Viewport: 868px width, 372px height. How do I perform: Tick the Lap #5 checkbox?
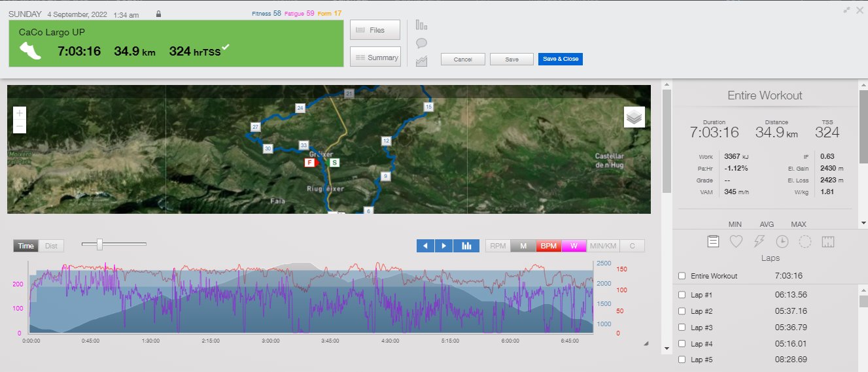click(682, 360)
